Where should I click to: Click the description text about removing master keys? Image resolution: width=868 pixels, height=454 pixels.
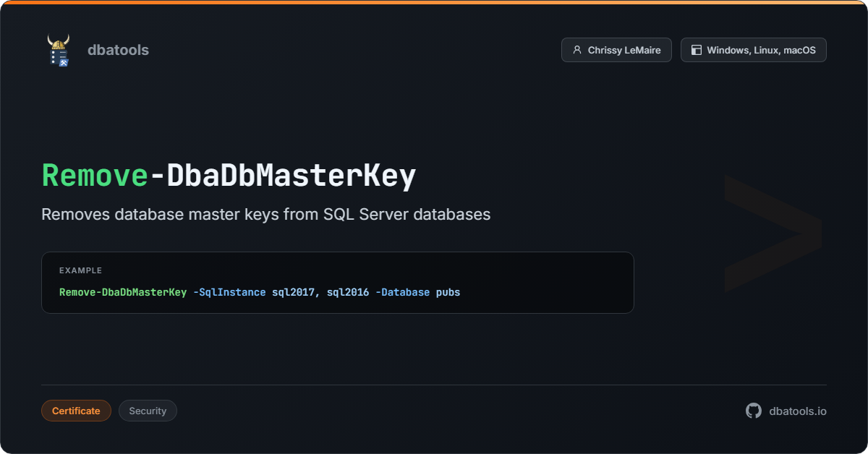(x=265, y=215)
